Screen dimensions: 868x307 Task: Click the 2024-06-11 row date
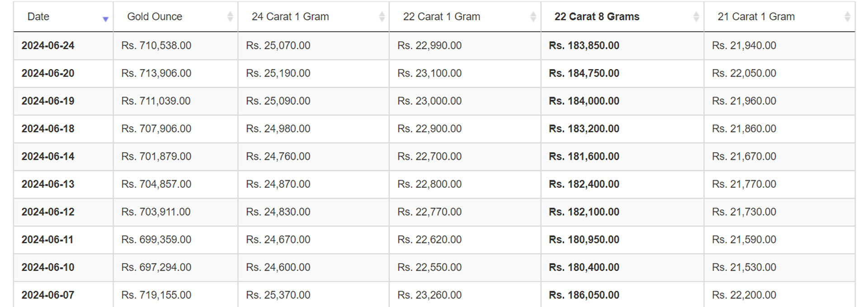[x=47, y=240]
